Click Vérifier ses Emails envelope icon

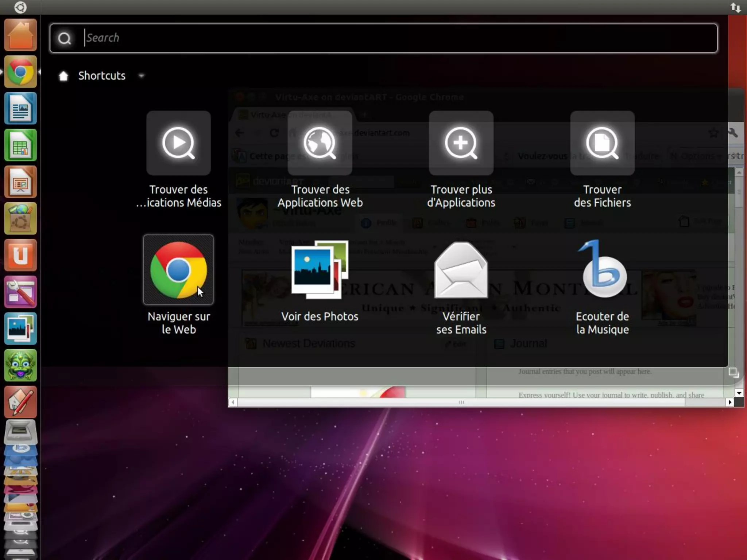(x=461, y=270)
